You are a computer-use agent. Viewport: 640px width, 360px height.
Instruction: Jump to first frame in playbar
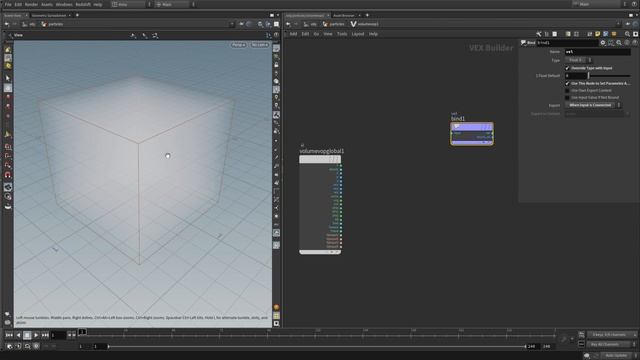pos(9,335)
